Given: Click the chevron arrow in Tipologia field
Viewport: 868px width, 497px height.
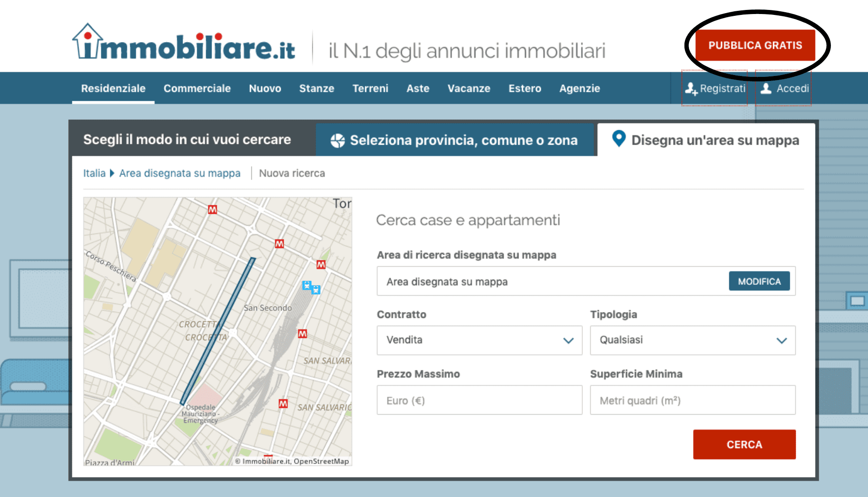Looking at the screenshot, I should point(782,341).
